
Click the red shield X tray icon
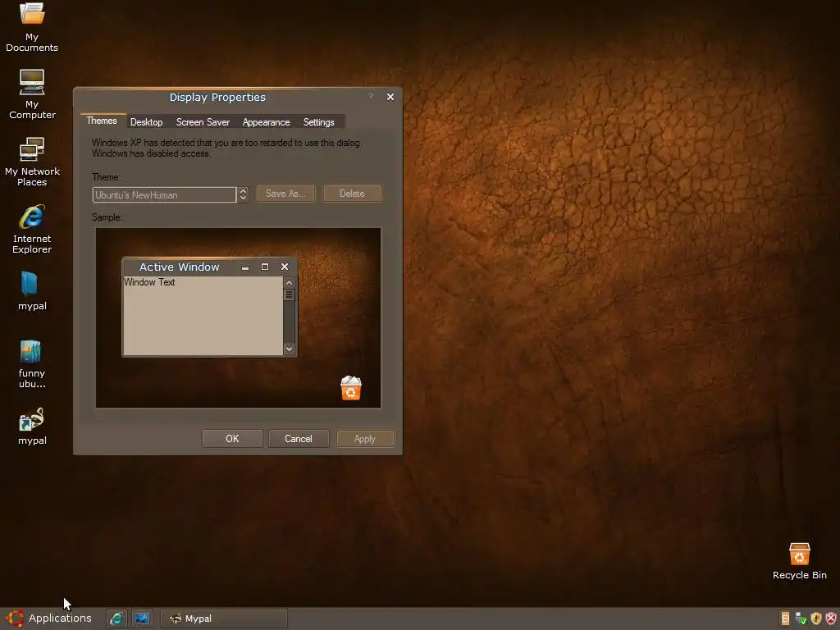pyautogui.click(x=831, y=619)
